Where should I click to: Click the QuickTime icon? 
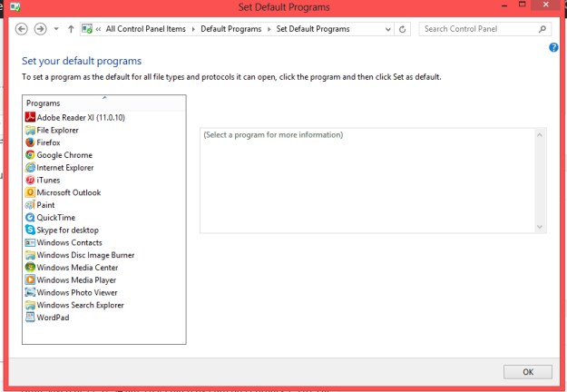30,218
